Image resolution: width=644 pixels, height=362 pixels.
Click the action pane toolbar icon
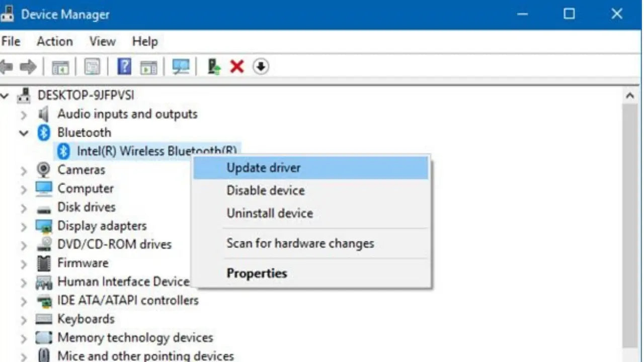[x=148, y=67]
